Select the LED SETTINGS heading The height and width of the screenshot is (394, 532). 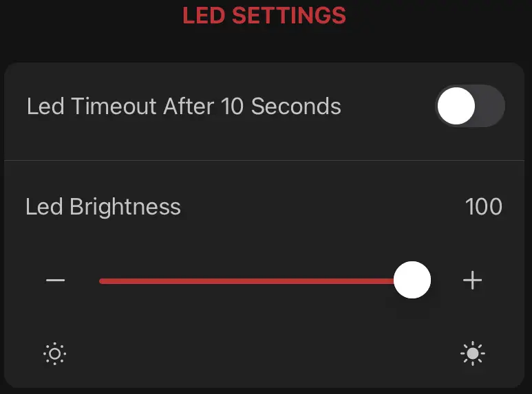[264, 15]
